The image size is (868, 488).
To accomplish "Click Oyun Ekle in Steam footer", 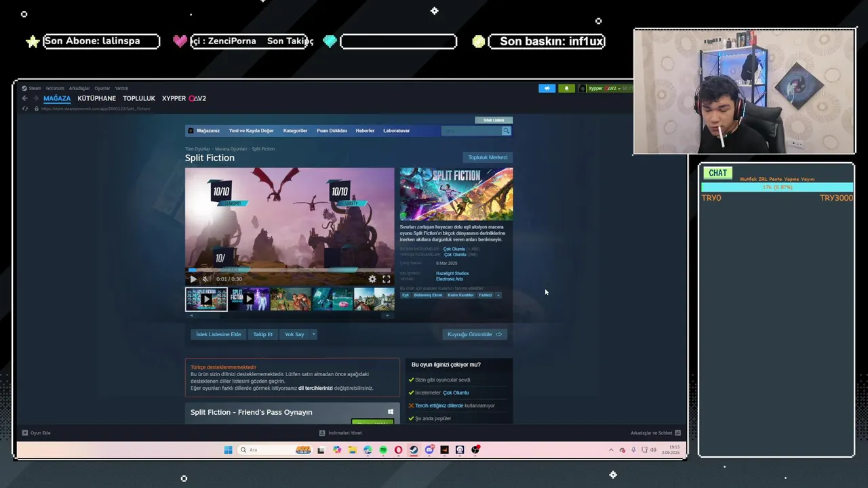I will (x=37, y=432).
